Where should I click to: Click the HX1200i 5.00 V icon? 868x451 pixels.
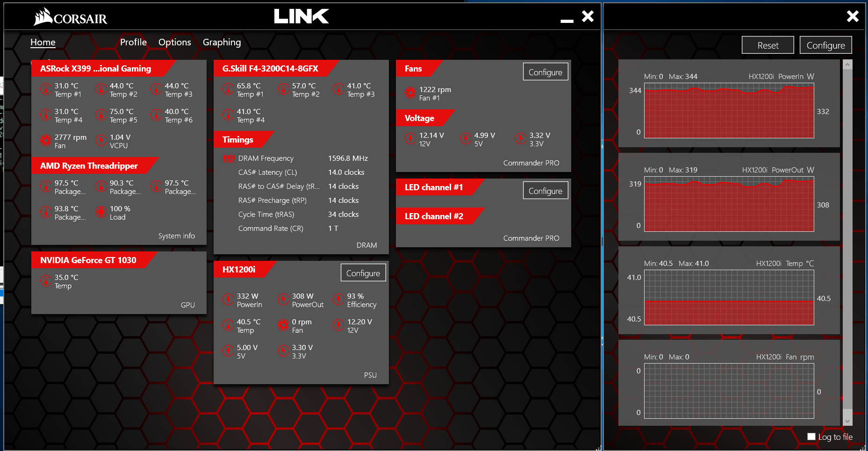228,351
